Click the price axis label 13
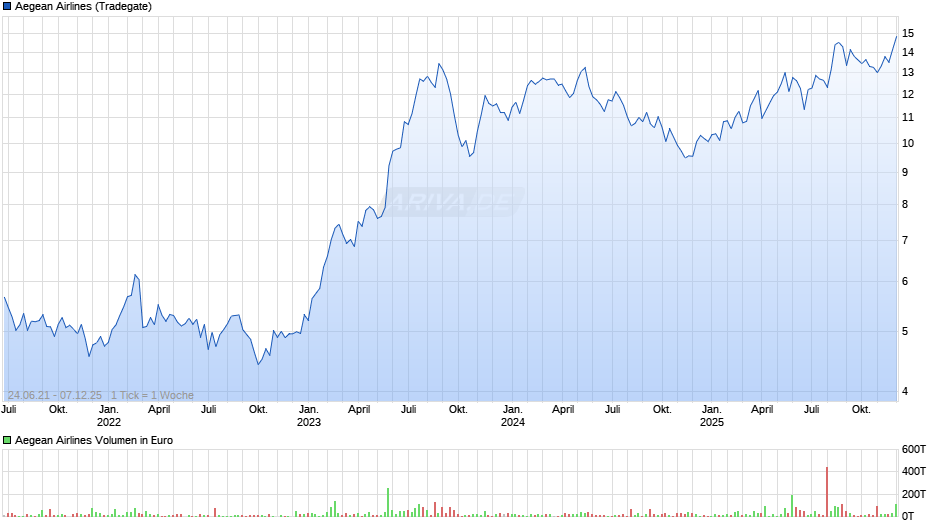 click(908, 73)
